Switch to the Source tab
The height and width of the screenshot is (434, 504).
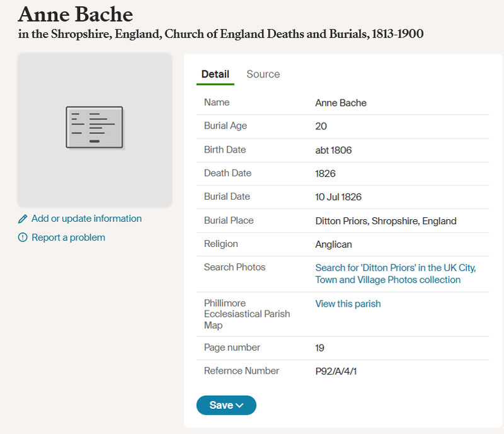point(263,74)
